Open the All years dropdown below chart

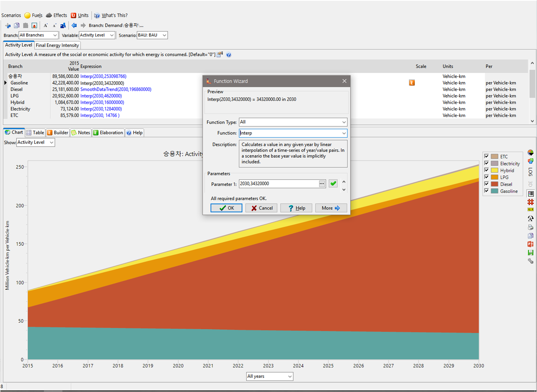tap(270, 376)
